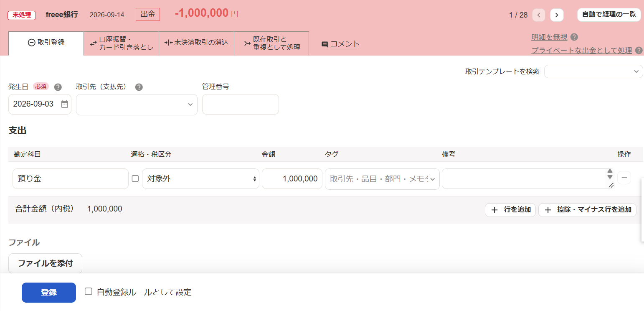
Task: Click 控除・マイナス行を追加 button
Action: [587, 210]
